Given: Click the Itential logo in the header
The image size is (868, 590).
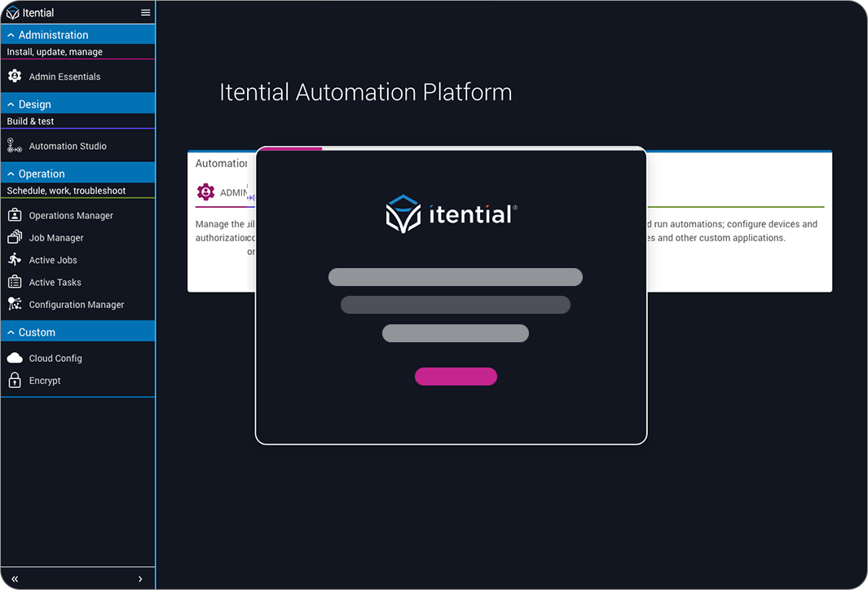Looking at the screenshot, I should click(13, 11).
